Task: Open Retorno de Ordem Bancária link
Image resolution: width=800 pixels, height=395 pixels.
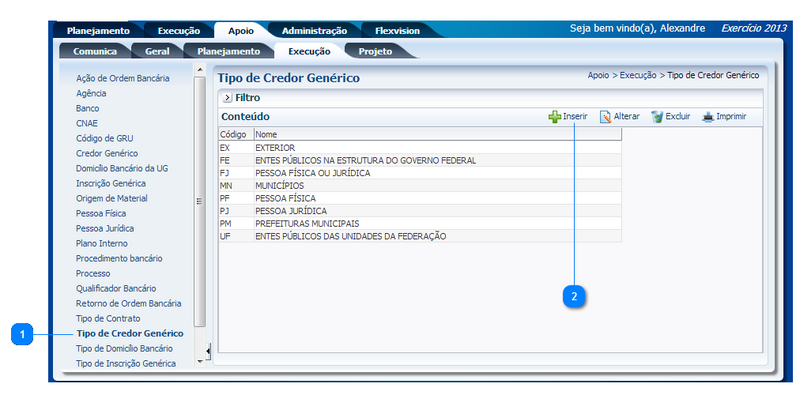Action: [129, 304]
